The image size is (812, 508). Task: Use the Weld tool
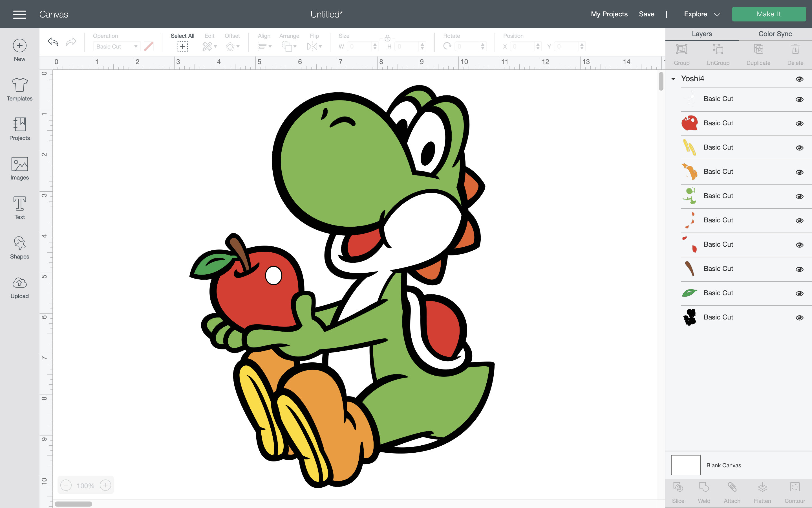pyautogui.click(x=704, y=492)
